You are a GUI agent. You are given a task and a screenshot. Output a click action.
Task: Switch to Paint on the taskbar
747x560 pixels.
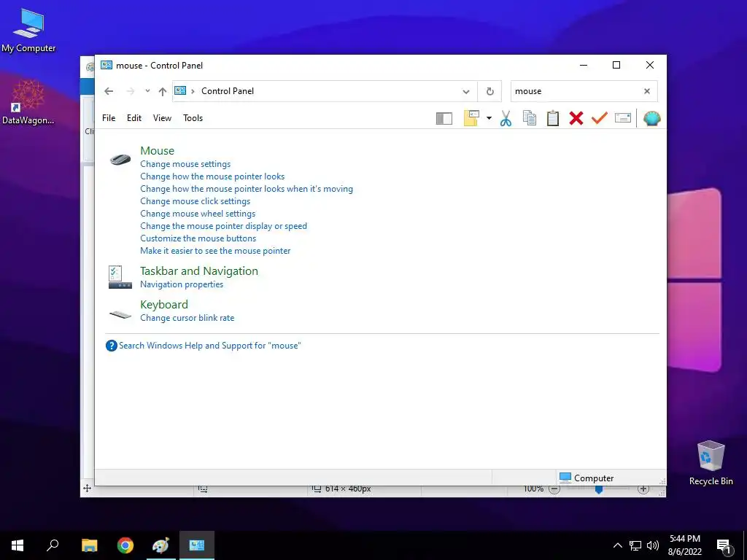(x=160, y=545)
